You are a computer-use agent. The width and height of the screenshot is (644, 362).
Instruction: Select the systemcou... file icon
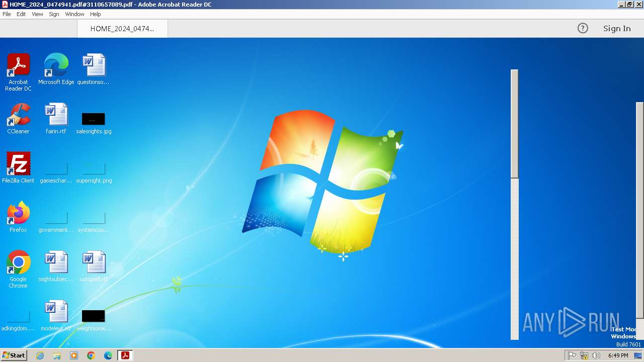[94, 221]
